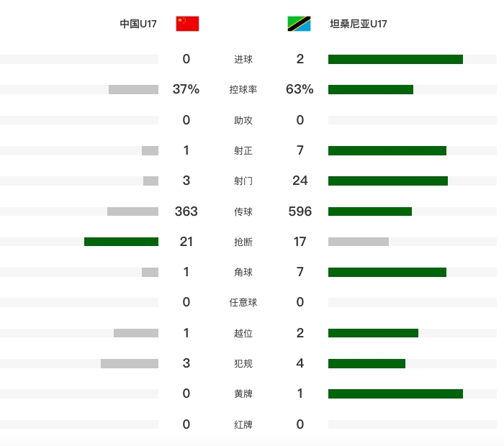The image size is (504, 446).
Task: Click Tanzania's 24 射门 value
Action: click(300, 181)
